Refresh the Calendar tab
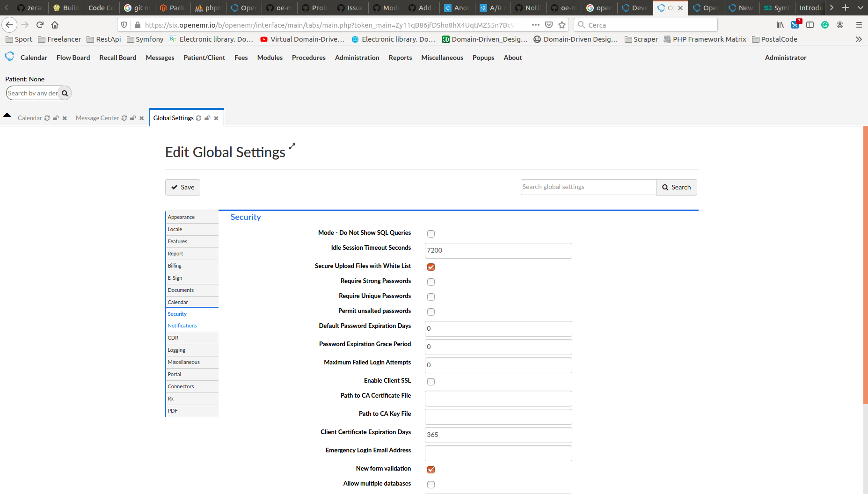This screenshot has width=868, height=494. click(x=47, y=118)
